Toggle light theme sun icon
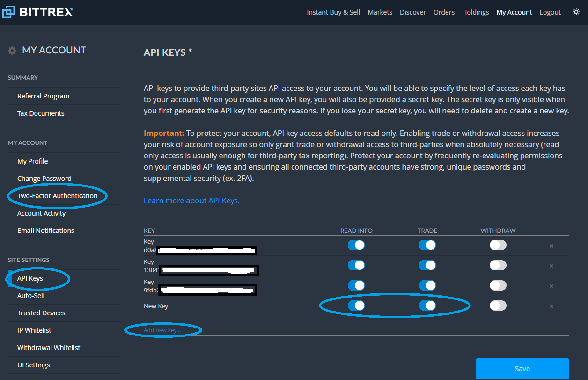The height and width of the screenshot is (380, 588). pos(576,12)
